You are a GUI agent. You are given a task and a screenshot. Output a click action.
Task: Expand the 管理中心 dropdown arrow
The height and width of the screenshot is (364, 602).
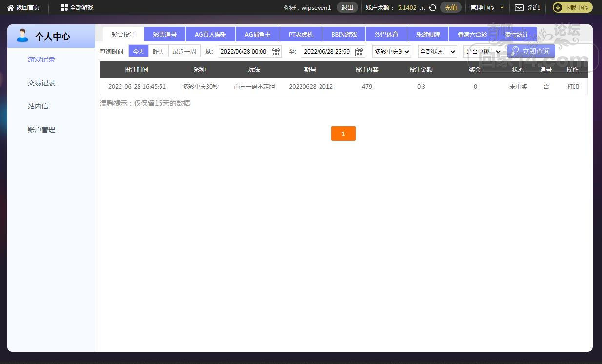pos(502,8)
